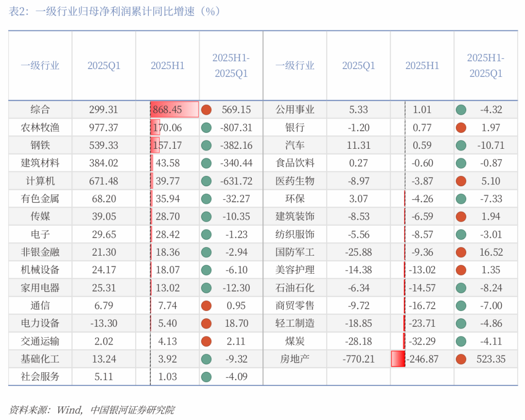Select the 农林牧渔 industry cell
The height and width of the screenshot is (420, 525).
[40, 128]
